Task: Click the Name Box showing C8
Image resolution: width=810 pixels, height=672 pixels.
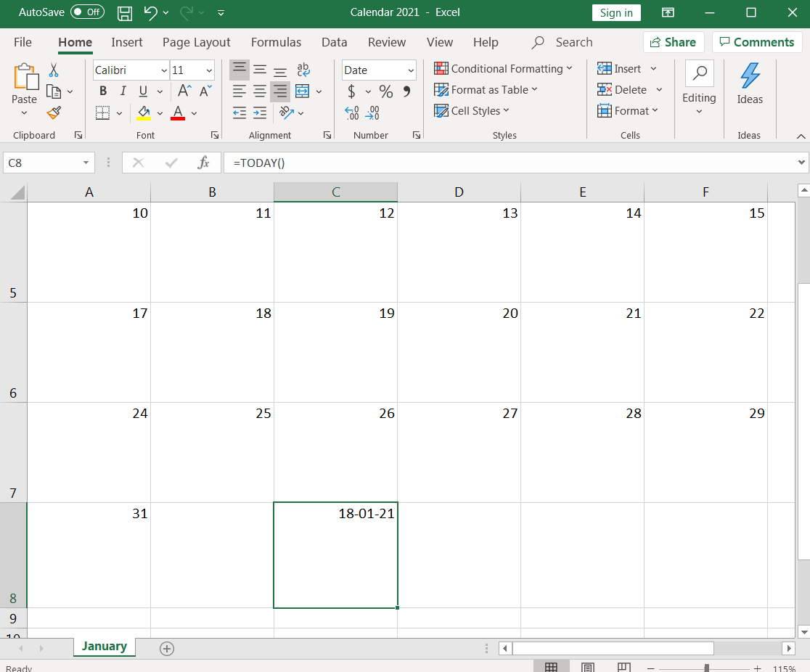Action: [x=42, y=163]
